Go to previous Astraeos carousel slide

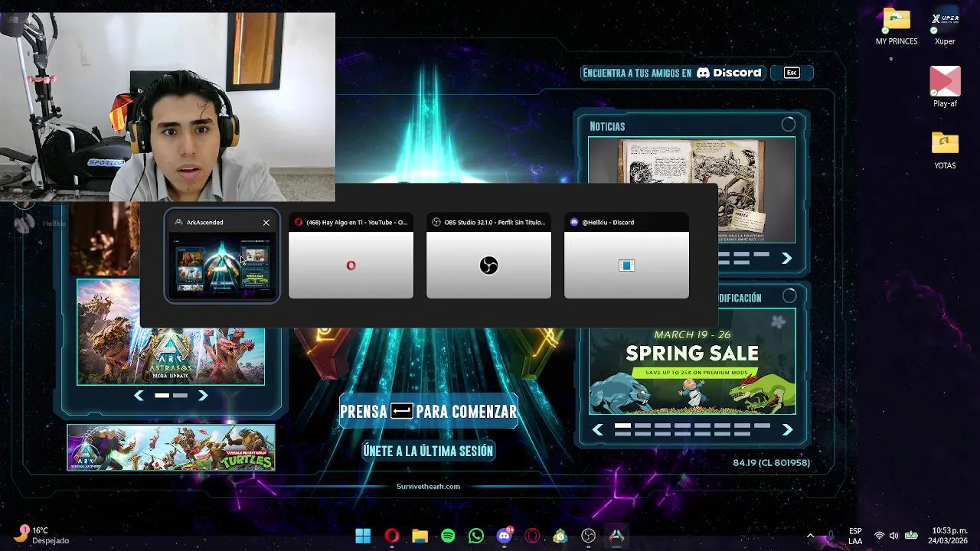(139, 396)
